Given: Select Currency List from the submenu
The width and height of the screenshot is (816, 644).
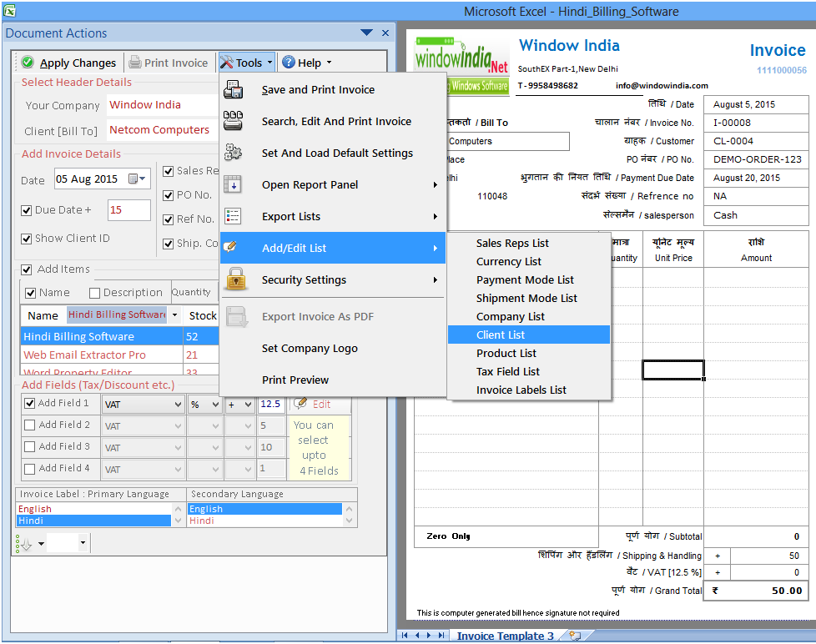Looking at the screenshot, I should 529,261.
